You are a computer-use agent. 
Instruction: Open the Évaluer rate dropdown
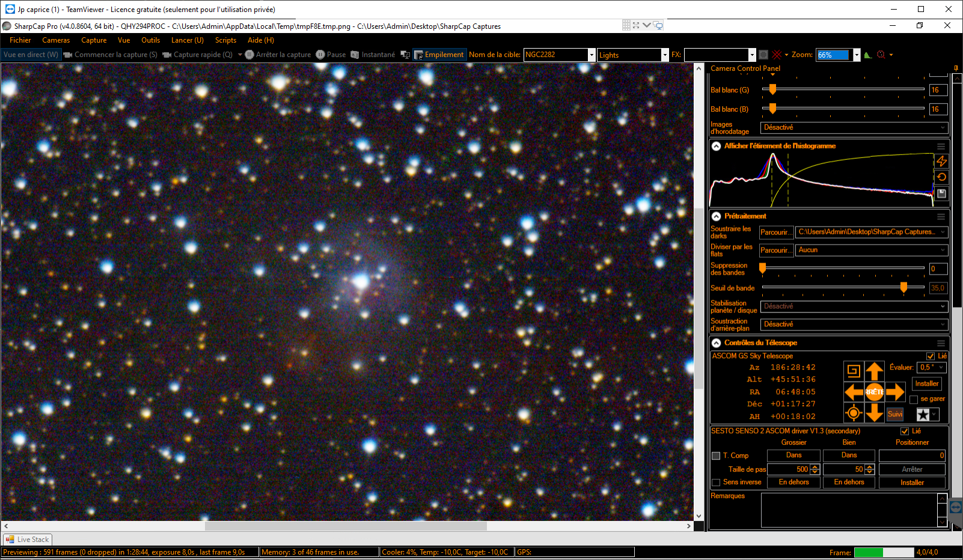[932, 368]
